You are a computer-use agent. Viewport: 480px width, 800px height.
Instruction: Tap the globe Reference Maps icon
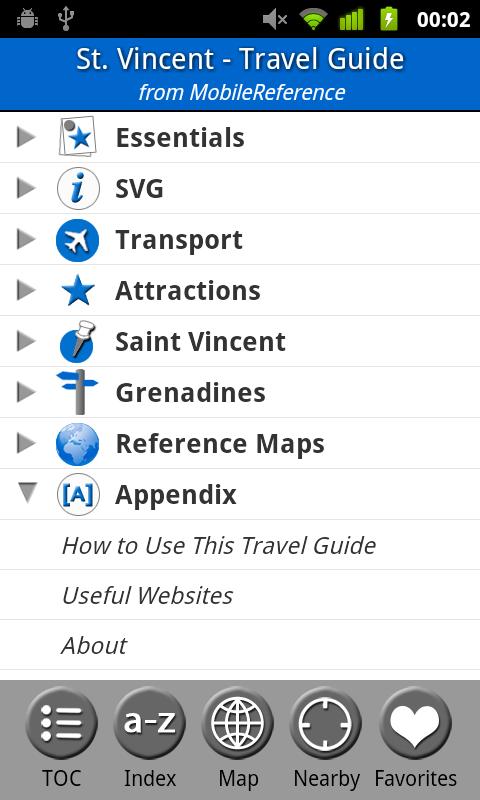point(78,444)
